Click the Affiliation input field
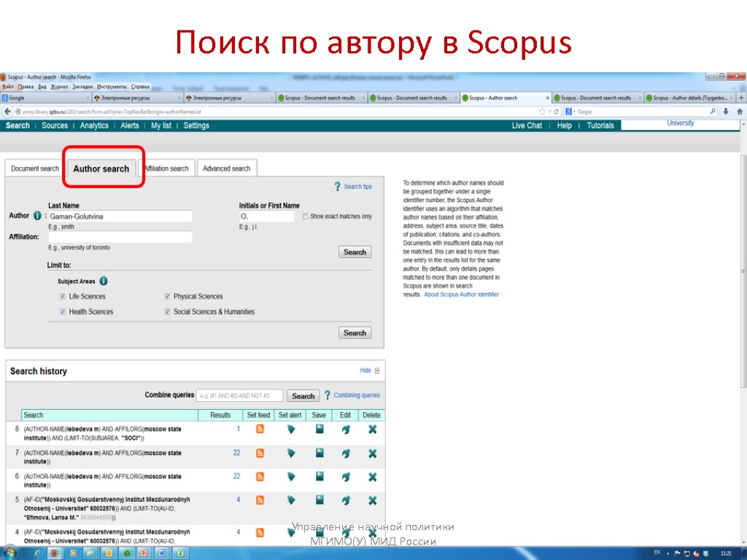The image size is (747, 560). [120, 237]
